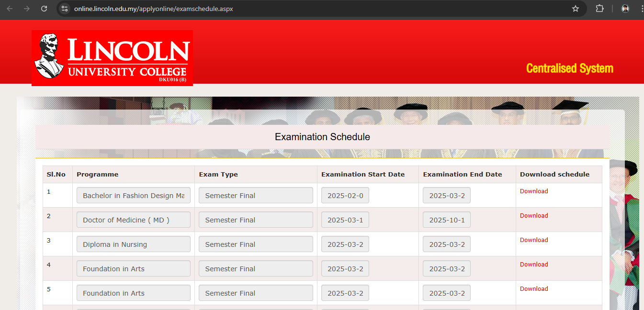Screen dimensions: 644x310
Task: Click the Examination Start Date column header
Action: (363, 174)
